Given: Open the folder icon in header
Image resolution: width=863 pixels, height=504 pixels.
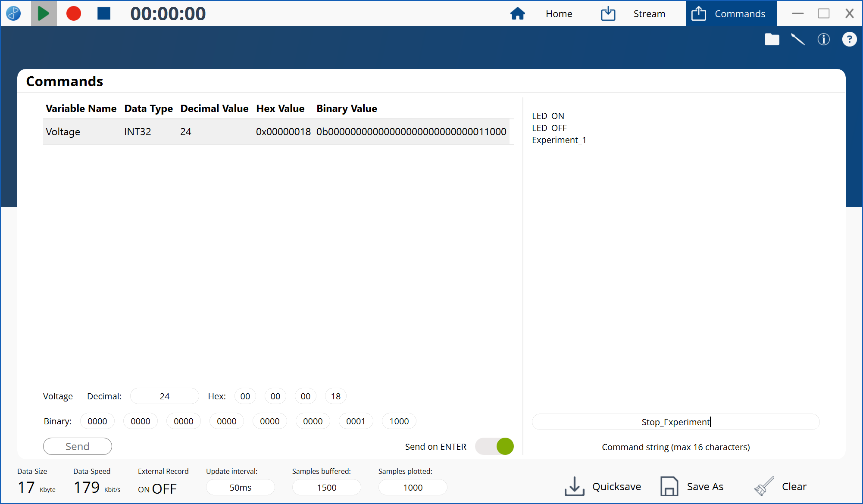Looking at the screenshot, I should point(772,39).
